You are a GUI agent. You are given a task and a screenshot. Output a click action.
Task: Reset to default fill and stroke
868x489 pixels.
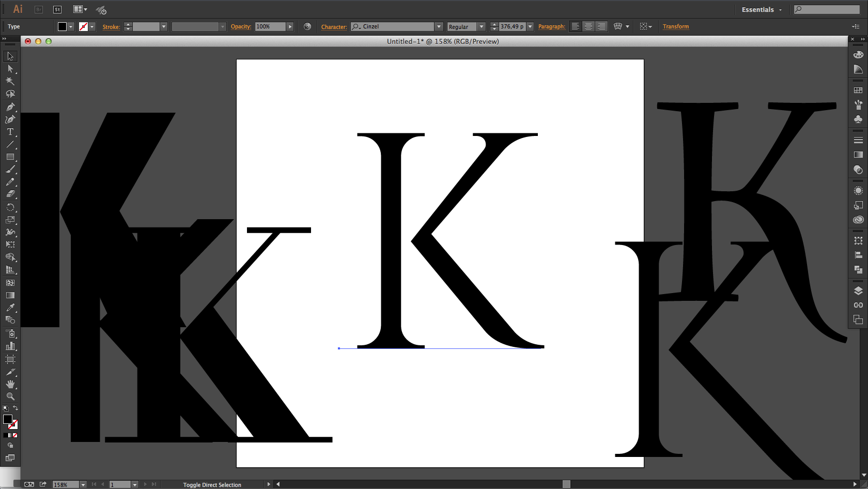point(6,408)
